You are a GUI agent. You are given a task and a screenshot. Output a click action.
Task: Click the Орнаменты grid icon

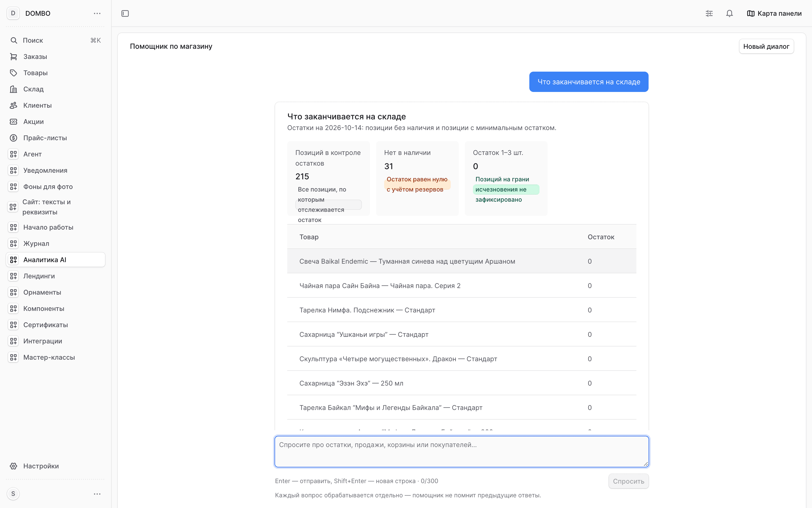pyautogui.click(x=13, y=292)
